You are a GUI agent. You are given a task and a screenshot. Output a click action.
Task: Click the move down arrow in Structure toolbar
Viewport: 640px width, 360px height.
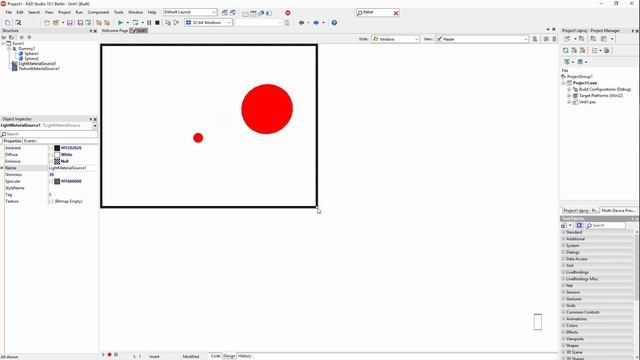(29, 37)
